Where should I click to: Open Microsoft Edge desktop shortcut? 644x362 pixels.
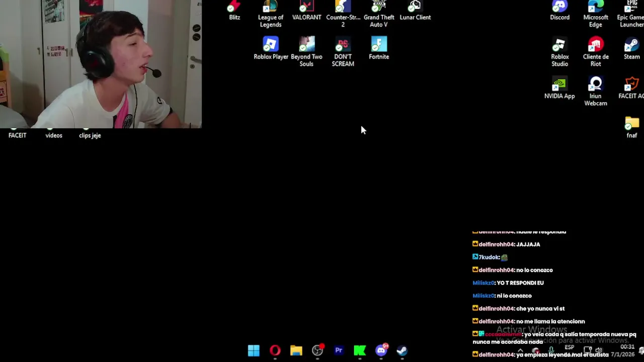596,14
